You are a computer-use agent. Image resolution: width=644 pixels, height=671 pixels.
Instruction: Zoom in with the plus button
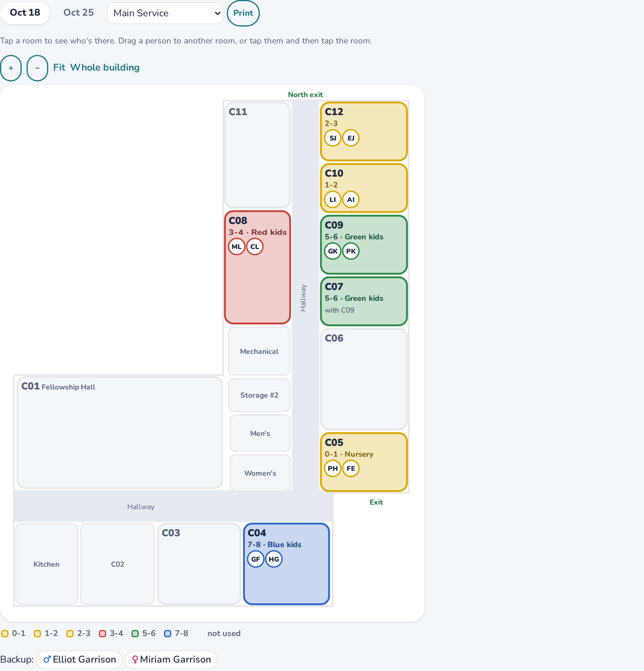click(11, 68)
